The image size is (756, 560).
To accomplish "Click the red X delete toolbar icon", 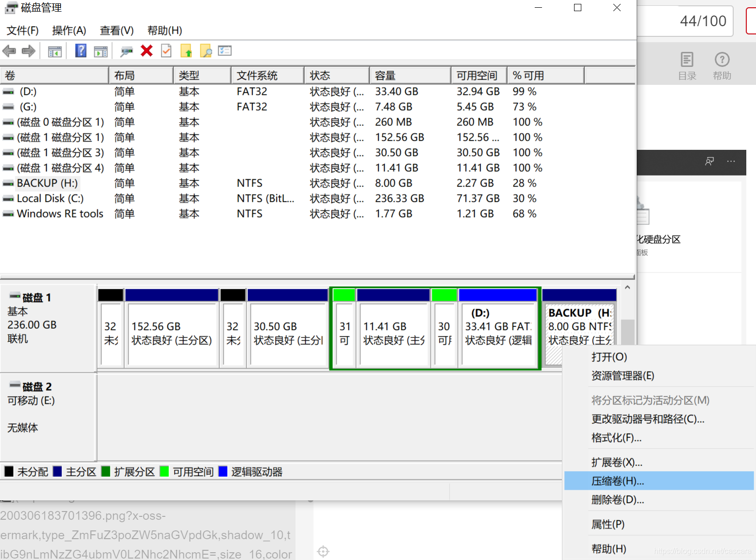I will click(147, 50).
